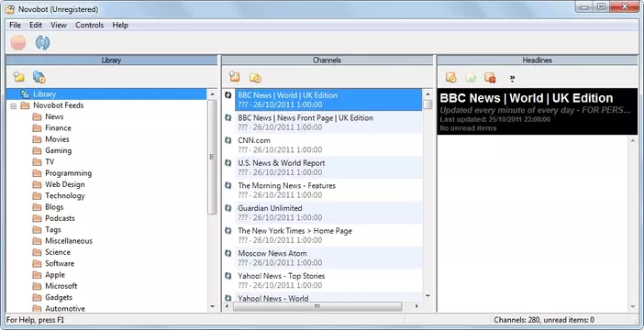Image resolution: width=644 pixels, height=330 pixels.
Task: Click the mark as read checkmark icon
Action: tap(471, 77)
